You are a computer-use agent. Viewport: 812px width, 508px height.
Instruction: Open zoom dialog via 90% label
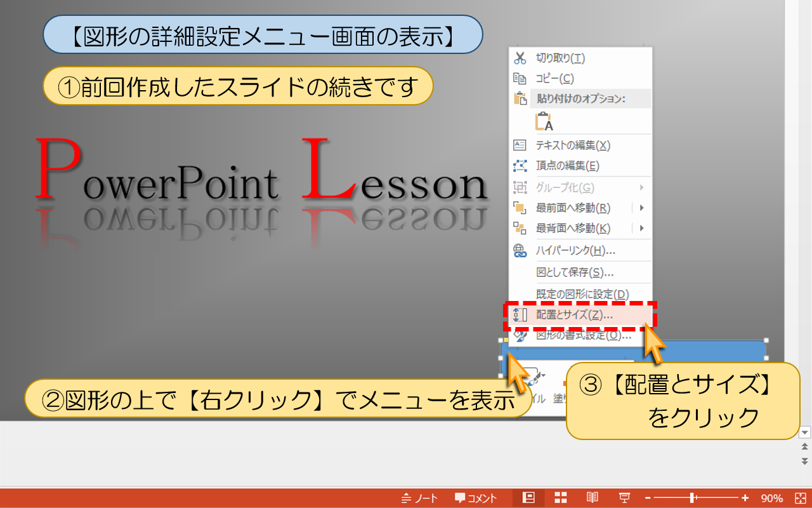(x=772, y=498)
